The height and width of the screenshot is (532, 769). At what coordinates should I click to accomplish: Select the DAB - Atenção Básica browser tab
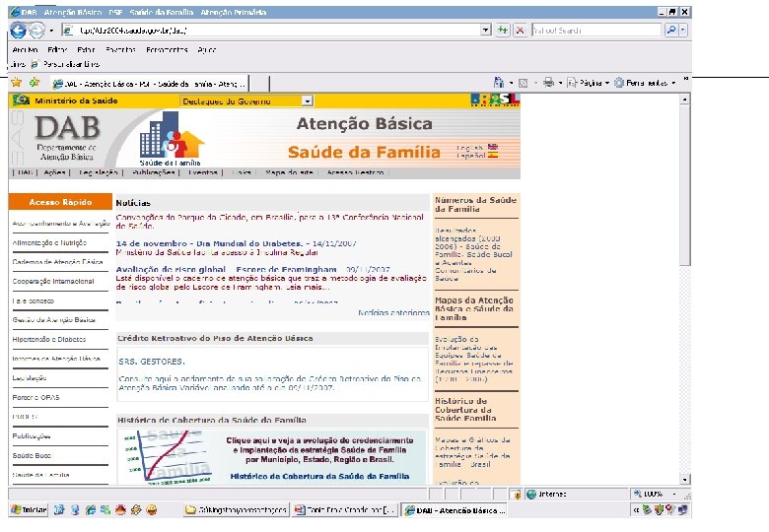150,84
